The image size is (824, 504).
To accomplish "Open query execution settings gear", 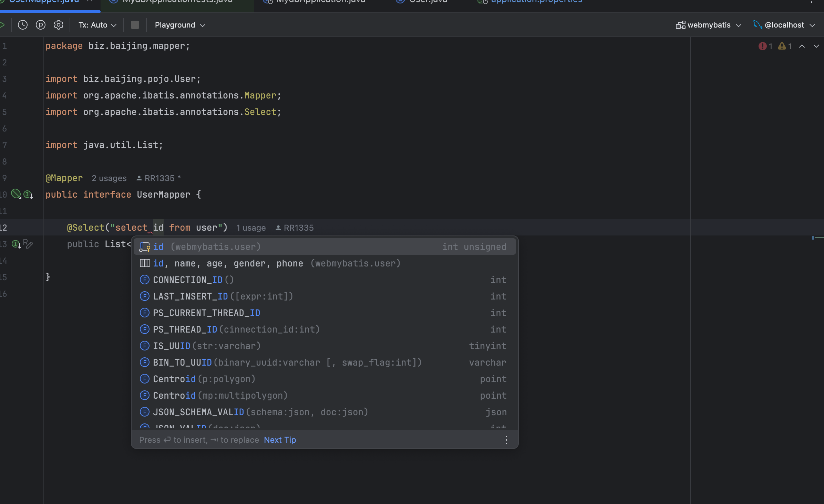I will pos(59,25).
